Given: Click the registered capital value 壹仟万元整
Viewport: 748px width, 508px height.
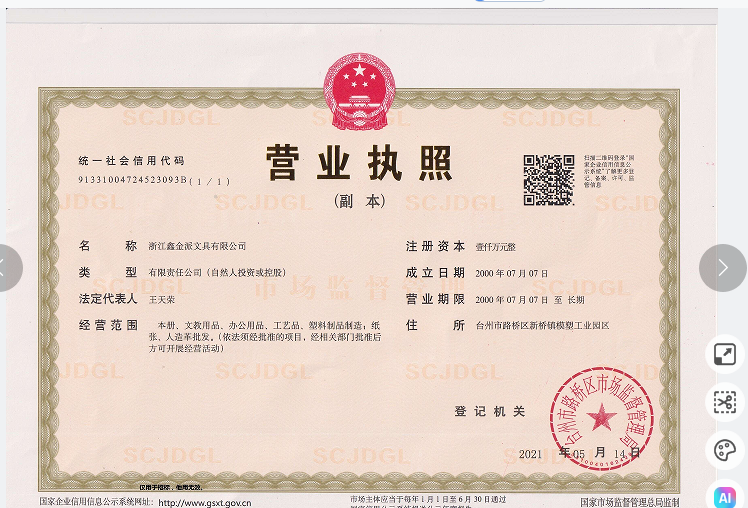Looking at the screenshot, I should pos(496,246).
